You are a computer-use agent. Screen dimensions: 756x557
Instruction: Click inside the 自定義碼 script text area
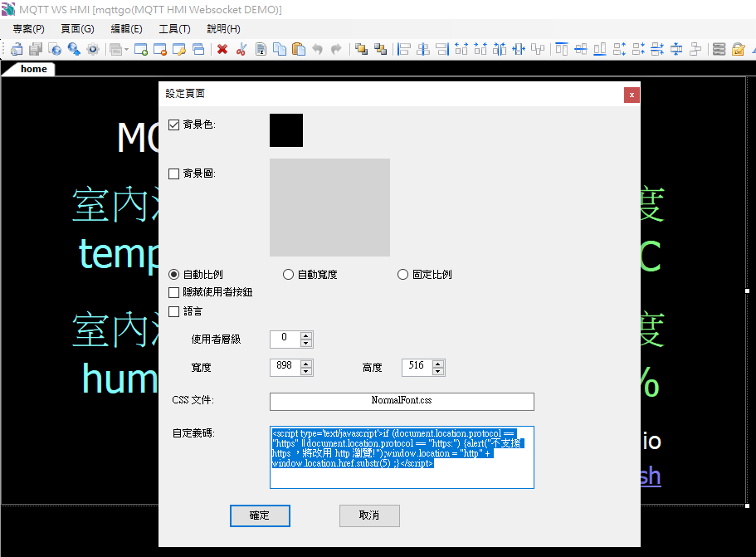[x=402, y=457]
